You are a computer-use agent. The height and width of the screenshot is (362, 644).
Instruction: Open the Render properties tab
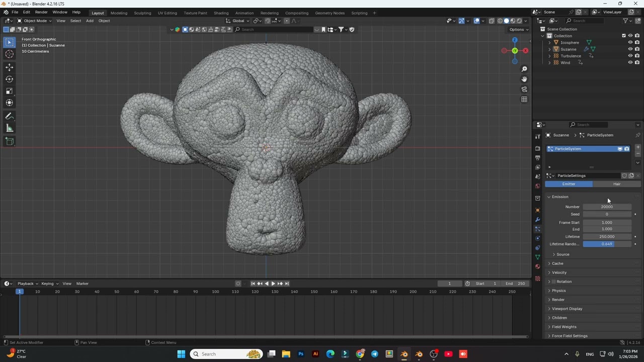tap(537, 148)
